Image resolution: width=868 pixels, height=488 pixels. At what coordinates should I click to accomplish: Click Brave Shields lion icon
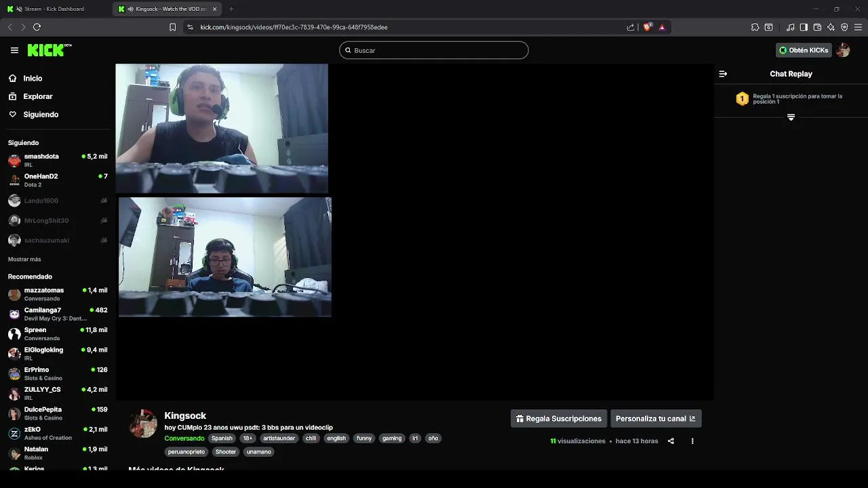coord(647,27)
